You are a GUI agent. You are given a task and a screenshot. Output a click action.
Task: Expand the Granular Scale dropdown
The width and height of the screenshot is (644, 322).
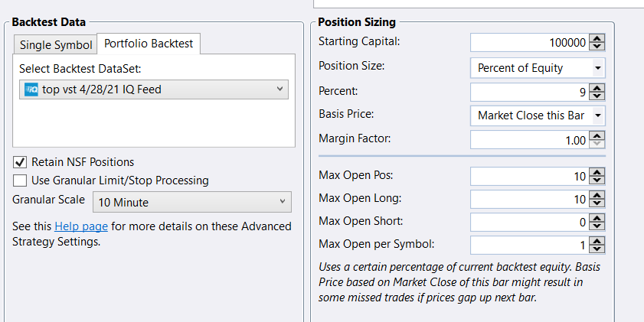point(191,203)
